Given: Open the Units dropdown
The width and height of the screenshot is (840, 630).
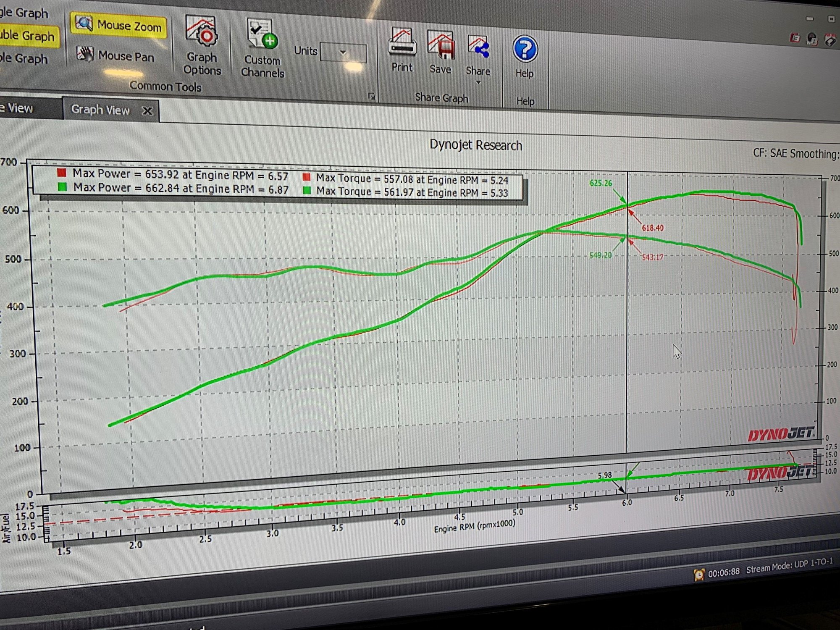Looking at the screenshot, I should [x=342, y=53].
